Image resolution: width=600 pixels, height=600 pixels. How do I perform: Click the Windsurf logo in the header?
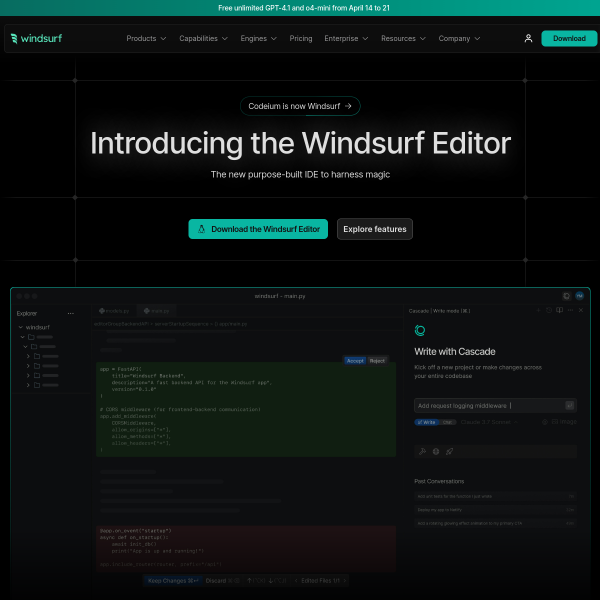pos(36,38)
